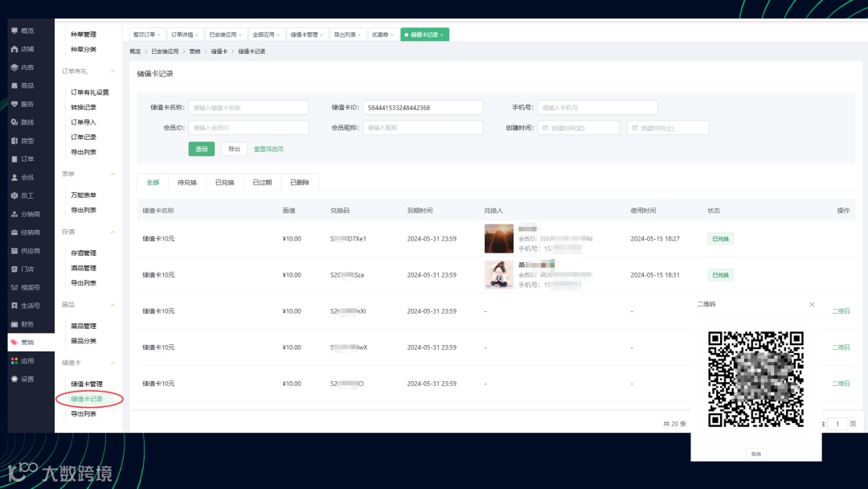
Task: Click the green 查询 search button
Action: click(x=202, y=149)
